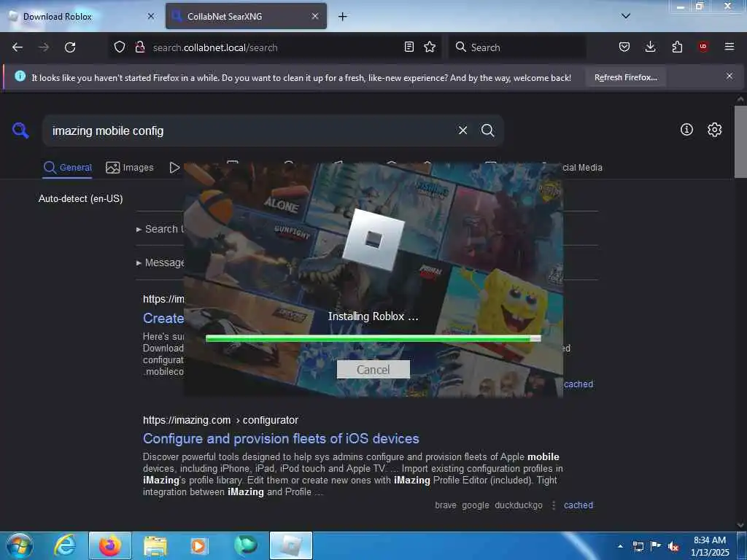747x560 pixels.
Task: Switch to the CollabNet SearXNG tab
Action: pos(246,16)
